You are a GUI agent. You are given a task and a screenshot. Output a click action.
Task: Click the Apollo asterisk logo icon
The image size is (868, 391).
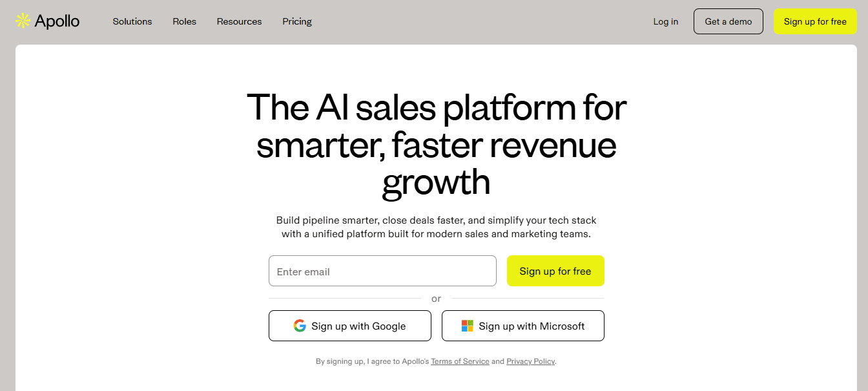click(x=21, y=21)
